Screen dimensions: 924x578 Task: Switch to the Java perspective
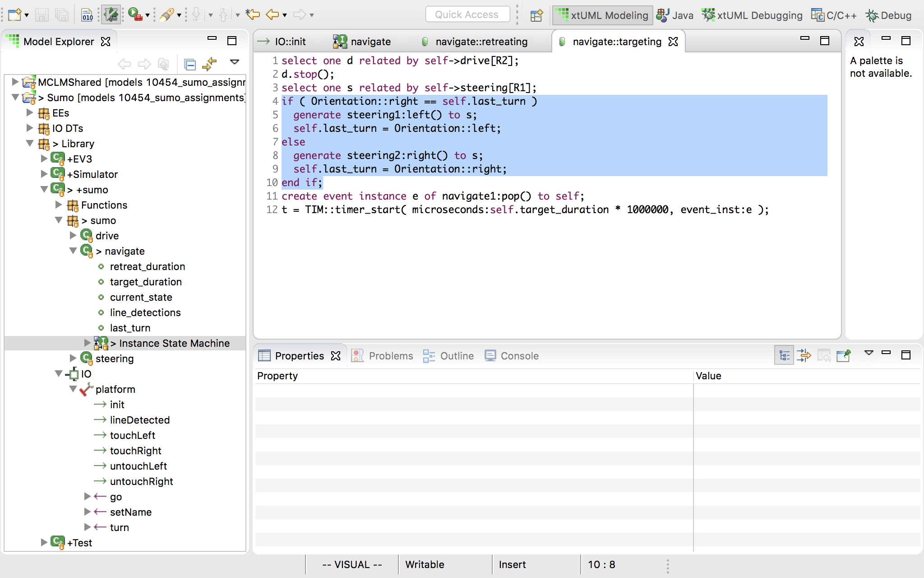pyautogui.click(x=675, y=15)
